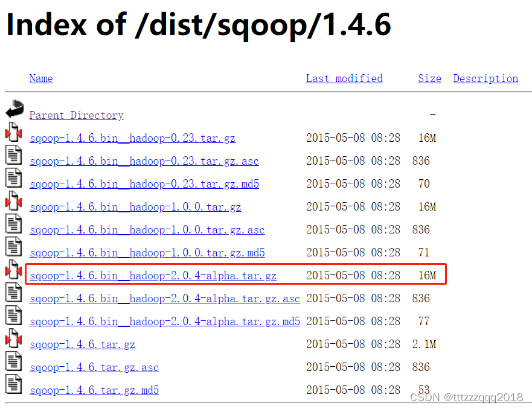This screenshot has width=532, height=409.
Task: Click sqoop-1.4.6.tar.gz.asc signature link
Action: pos(94,367)
